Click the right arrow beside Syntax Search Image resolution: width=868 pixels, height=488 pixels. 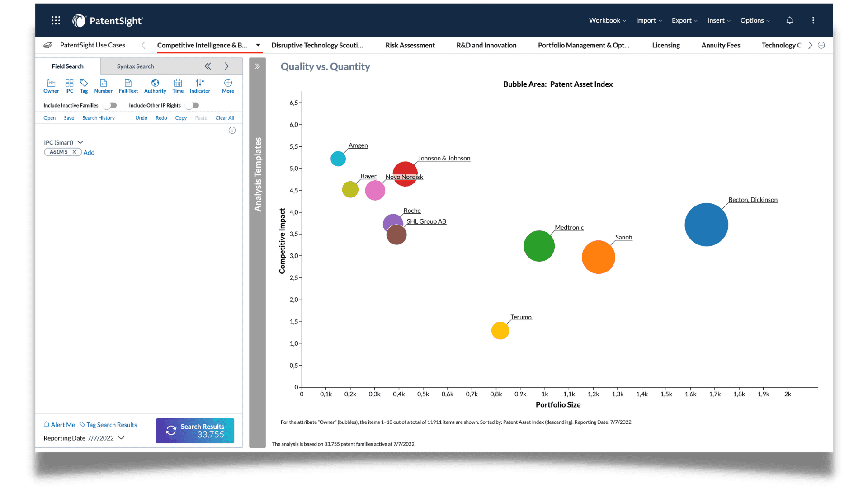click(226, 66)
